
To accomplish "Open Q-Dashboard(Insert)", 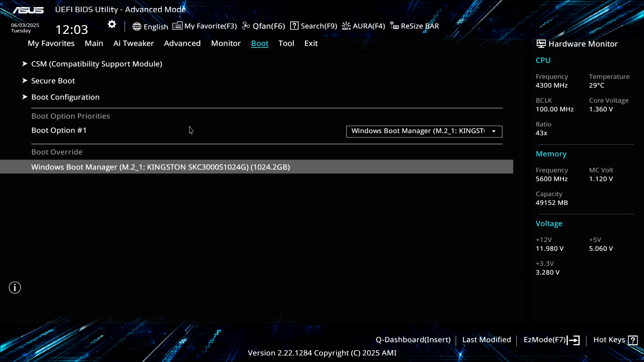I will click(413, 340).
